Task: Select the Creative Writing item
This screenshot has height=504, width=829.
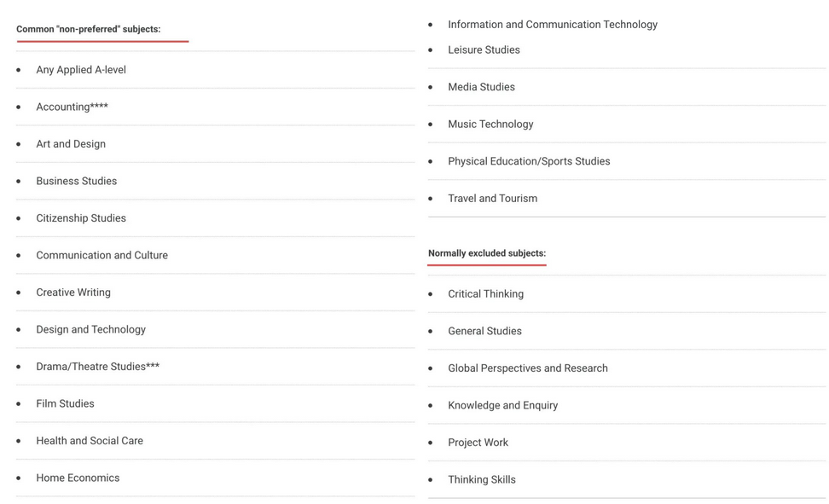Action: click(73, 292)
